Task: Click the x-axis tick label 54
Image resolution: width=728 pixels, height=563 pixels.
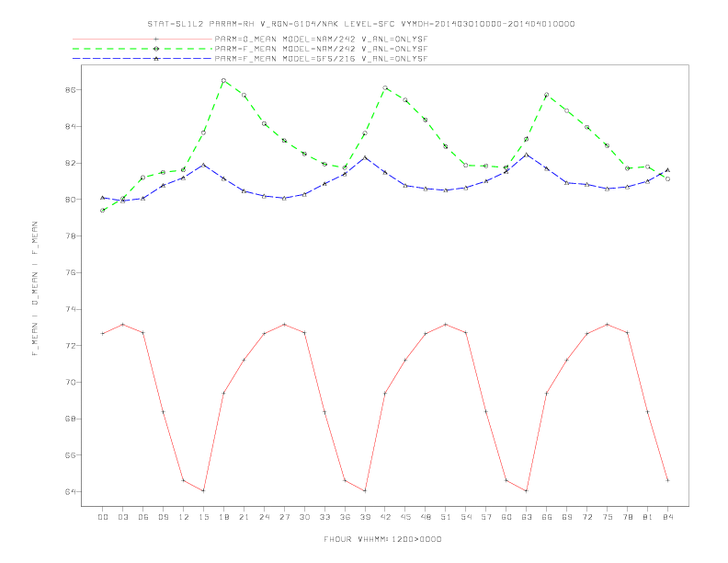Action: pyautogui.click(x=466, y=517)
